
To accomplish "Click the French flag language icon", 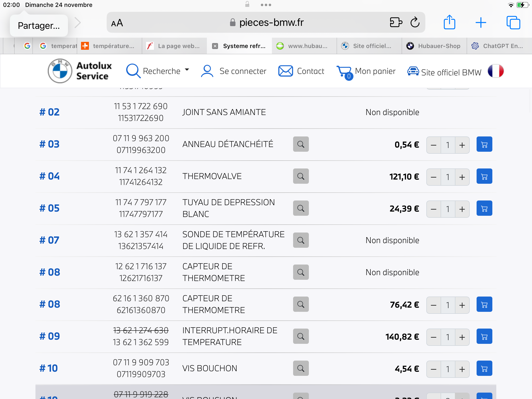I will (x=496, y=71).
